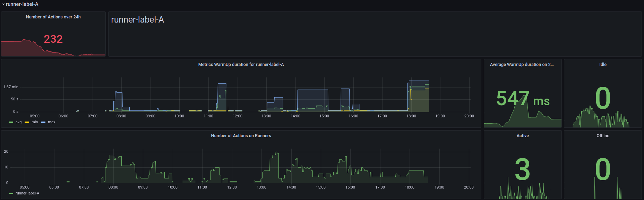Open the Active panel title menu

point(523,136)
